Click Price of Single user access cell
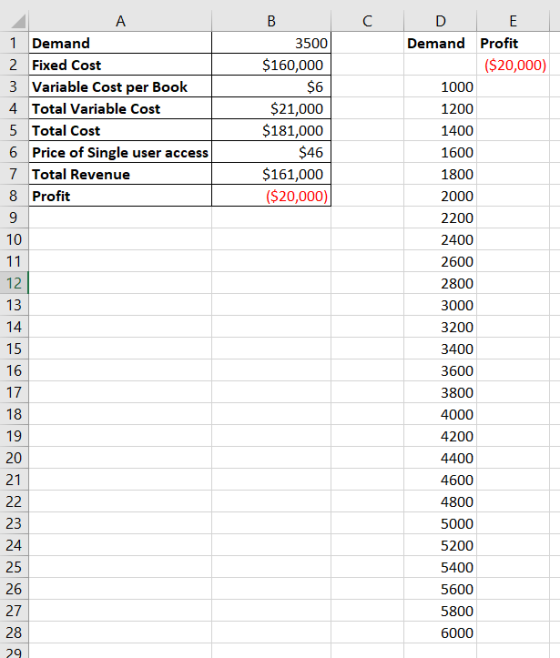Screen dimensions: 560x658 tap(120, 152)
